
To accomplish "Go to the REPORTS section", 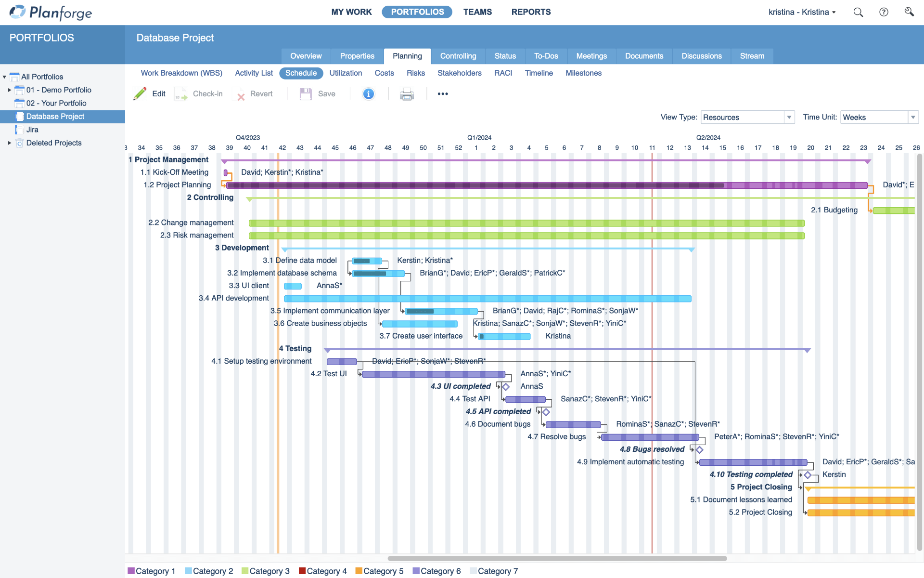I will [x=531, y=12].
